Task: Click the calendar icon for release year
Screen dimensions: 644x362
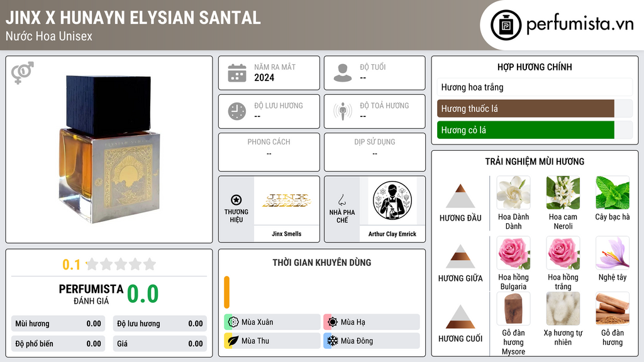Action: 237,73
